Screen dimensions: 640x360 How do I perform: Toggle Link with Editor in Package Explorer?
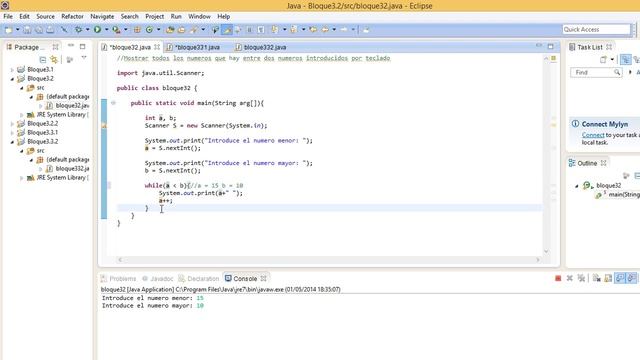pos(54,60)
